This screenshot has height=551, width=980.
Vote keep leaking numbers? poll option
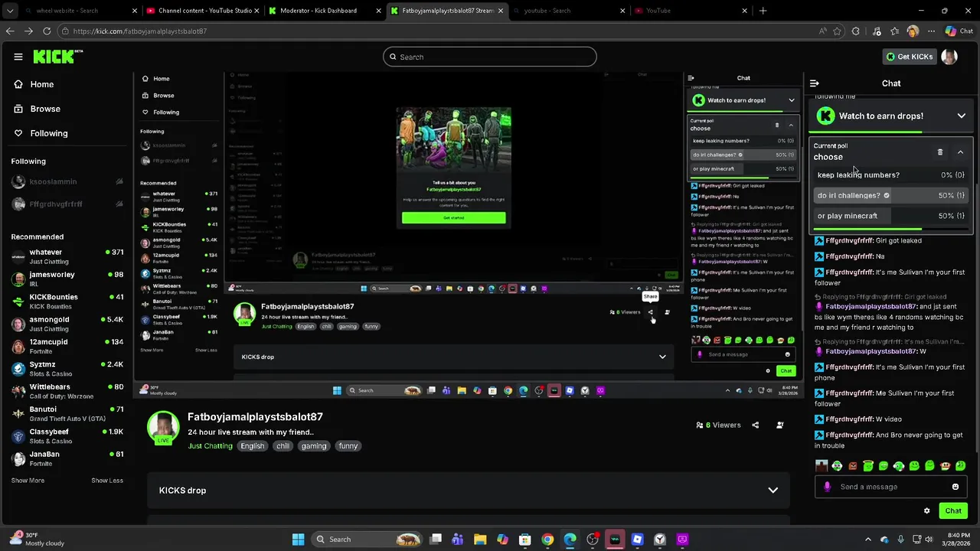[x=891, y=175]
